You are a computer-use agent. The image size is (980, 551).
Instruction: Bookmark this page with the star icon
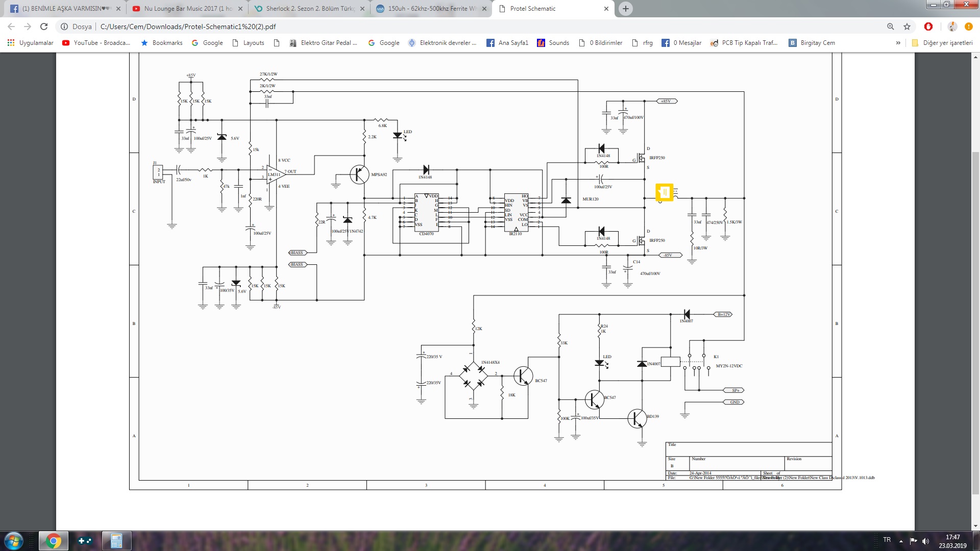tap(907, 27)
